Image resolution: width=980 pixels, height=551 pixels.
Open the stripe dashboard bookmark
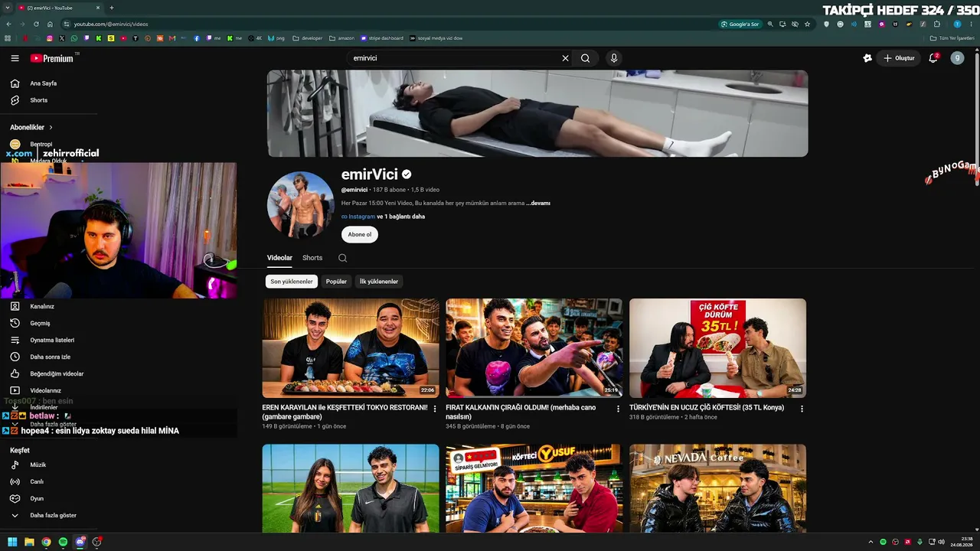(381, 38)
